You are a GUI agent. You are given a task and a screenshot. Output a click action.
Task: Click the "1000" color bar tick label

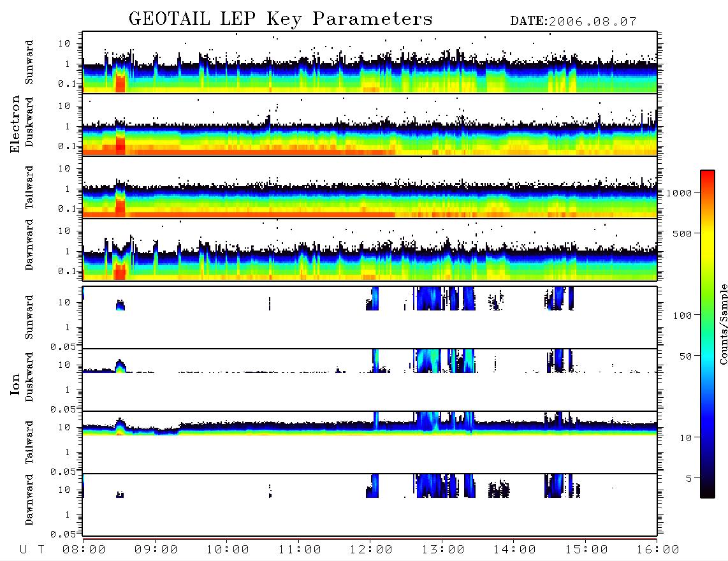[680, 193]
